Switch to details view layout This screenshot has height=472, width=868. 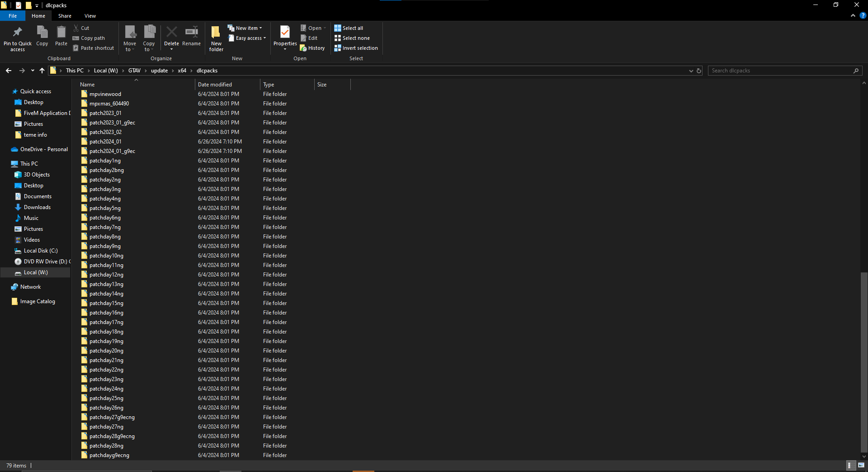849,465
